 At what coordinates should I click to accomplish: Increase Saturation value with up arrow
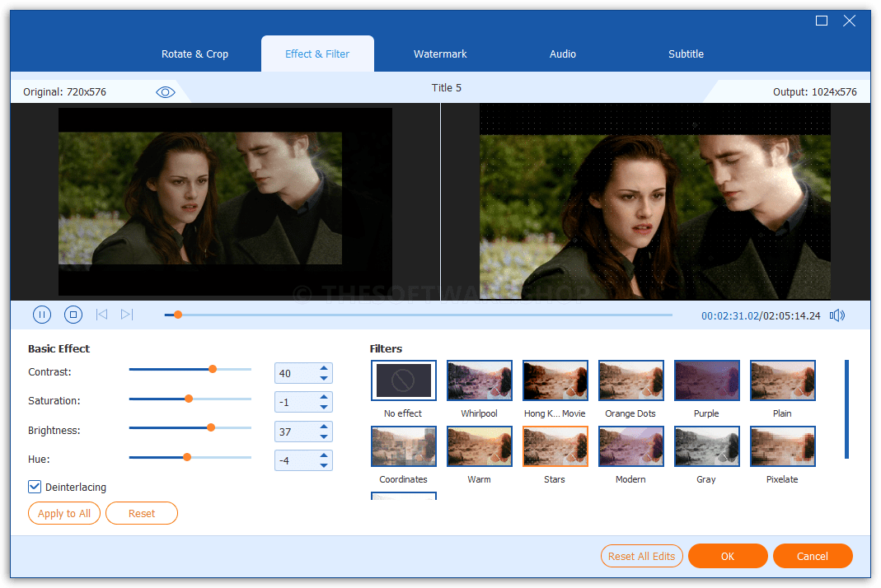point(324,397)
